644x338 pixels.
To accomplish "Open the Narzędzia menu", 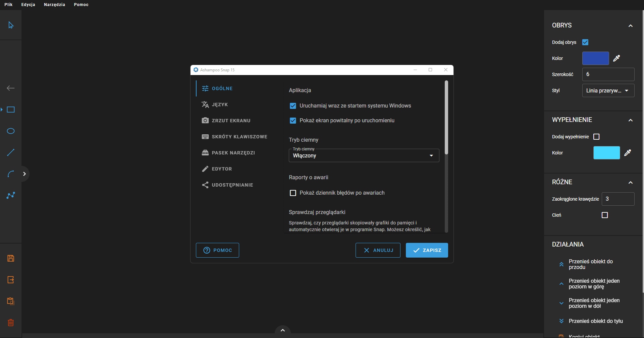I will pos(54,5).
